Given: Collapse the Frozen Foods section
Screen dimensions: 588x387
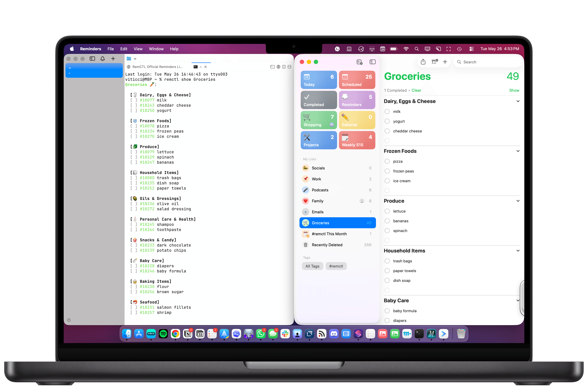Looking at the screenshot, I should [x=518, y=151].
